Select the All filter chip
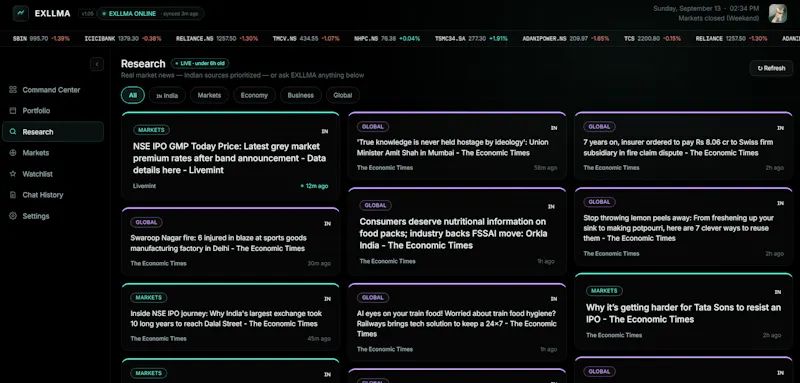The width and height of the screenshot is (800, 383). (133, 95)
